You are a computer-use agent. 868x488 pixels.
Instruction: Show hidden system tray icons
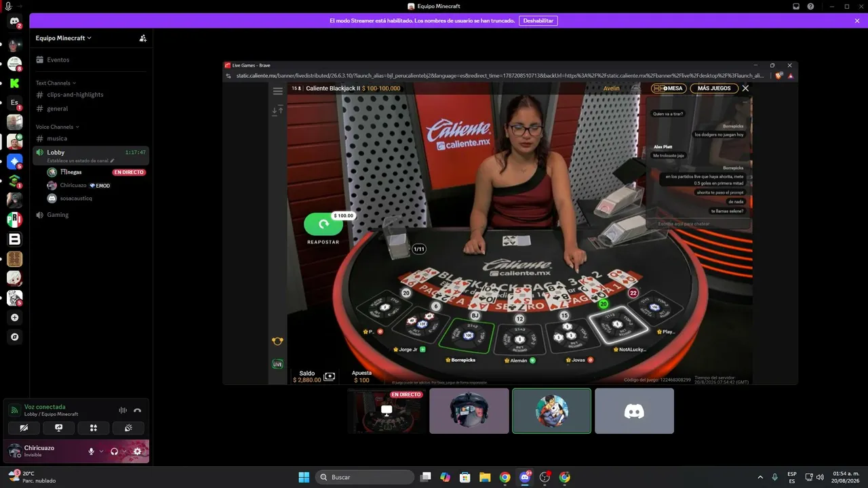point(760,477)
